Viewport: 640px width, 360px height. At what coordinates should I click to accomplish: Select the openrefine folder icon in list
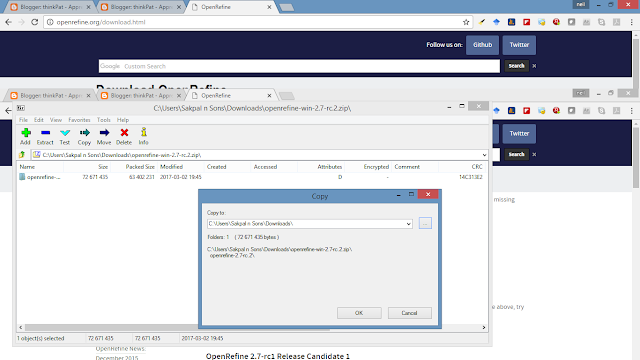coord(22,177)
